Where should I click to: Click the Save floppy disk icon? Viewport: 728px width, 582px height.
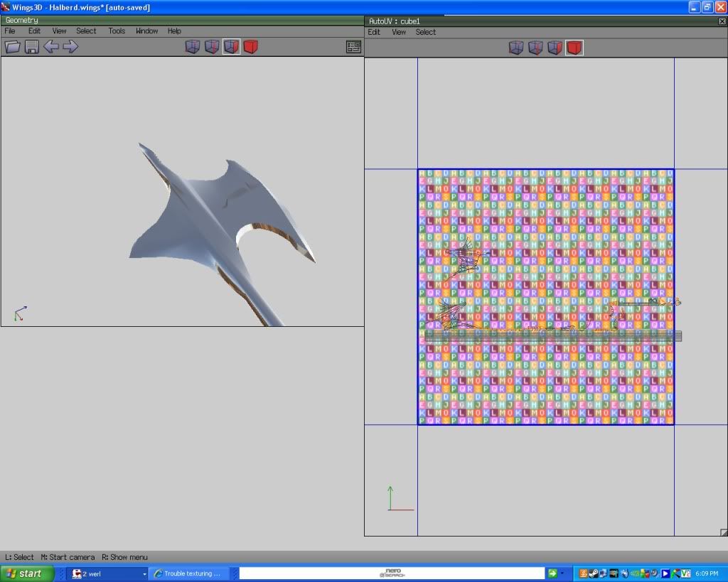(x=31, y=47)
